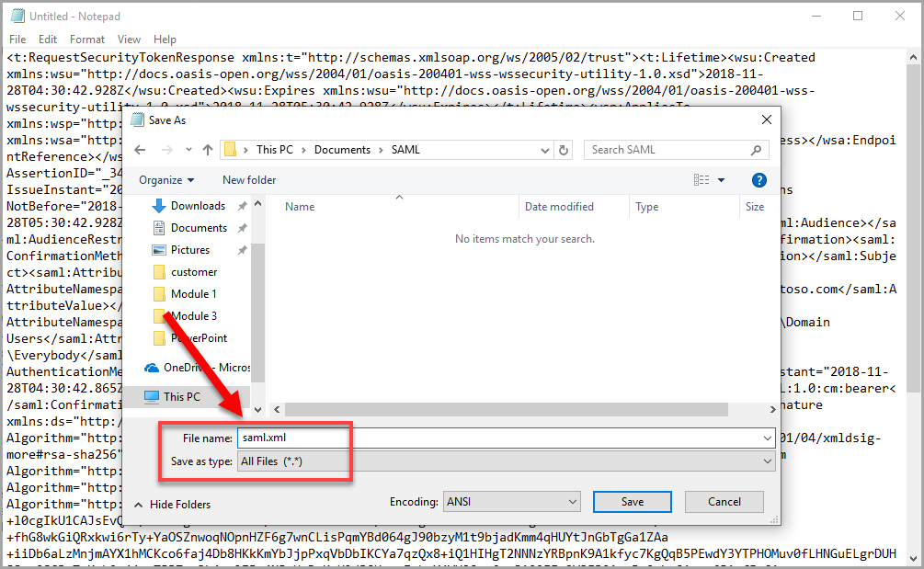Click the Cancel button

pos(724,502)
